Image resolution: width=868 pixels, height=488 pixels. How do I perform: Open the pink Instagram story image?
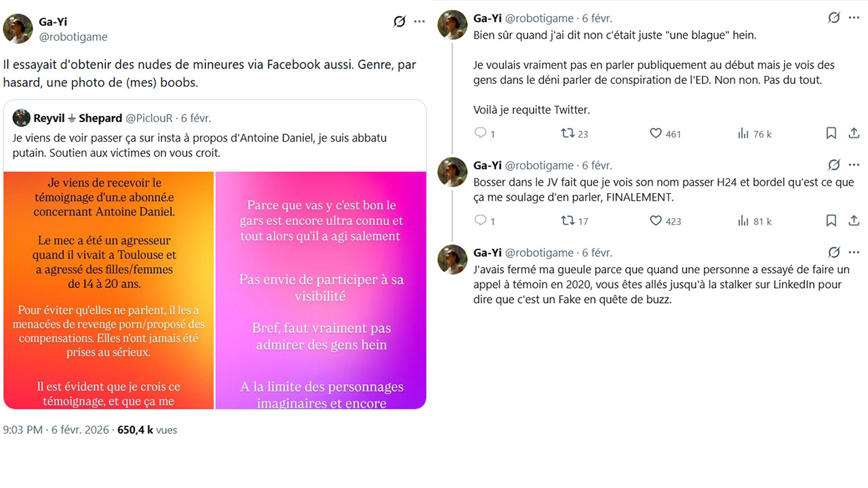321,290
